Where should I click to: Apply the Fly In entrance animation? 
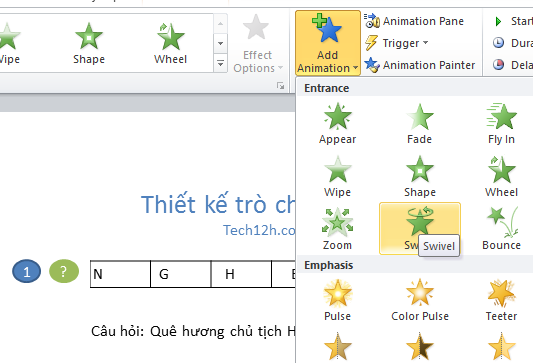[x=501, y=124]
